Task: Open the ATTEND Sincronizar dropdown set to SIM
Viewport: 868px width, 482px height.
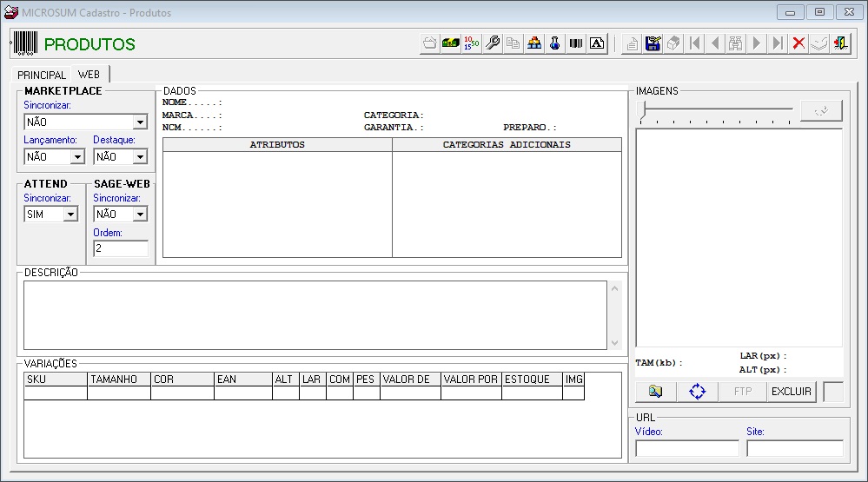Action: 70,215
